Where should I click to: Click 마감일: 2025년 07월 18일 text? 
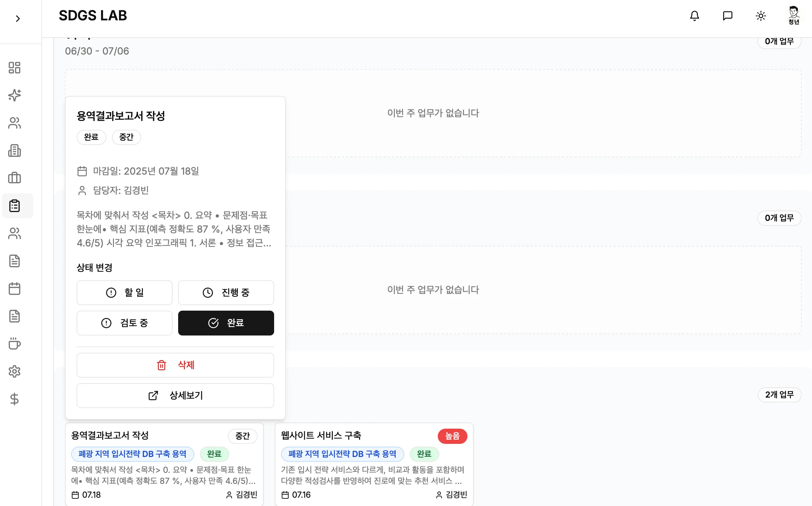pyautogui.click(x=146, y=171)
